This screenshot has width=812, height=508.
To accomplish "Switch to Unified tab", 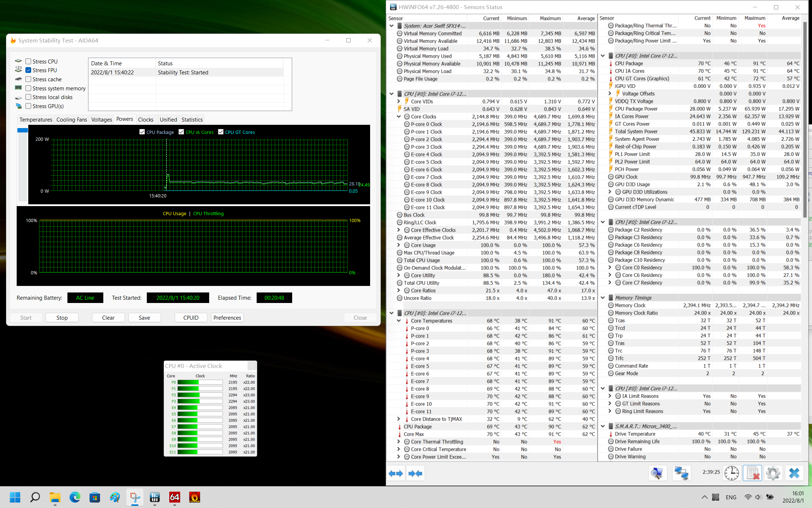I will click(x=169, y=119).
